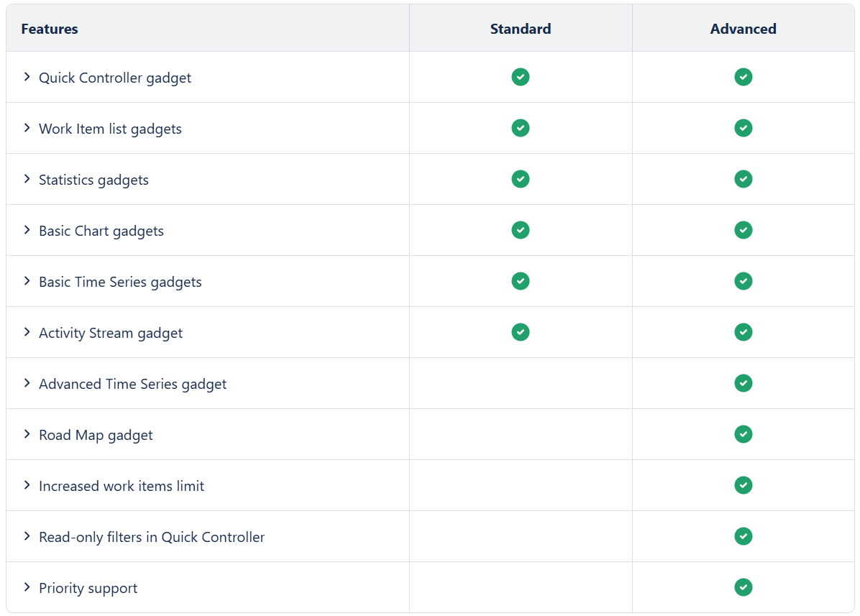Click Advanced checkmark for Advanced Time Series gadget

(x=744, y=383)
